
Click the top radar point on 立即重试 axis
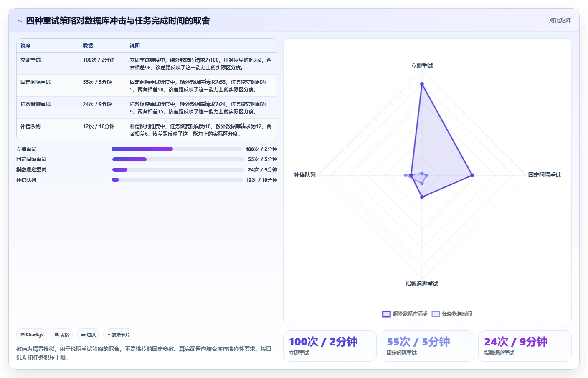422,84
